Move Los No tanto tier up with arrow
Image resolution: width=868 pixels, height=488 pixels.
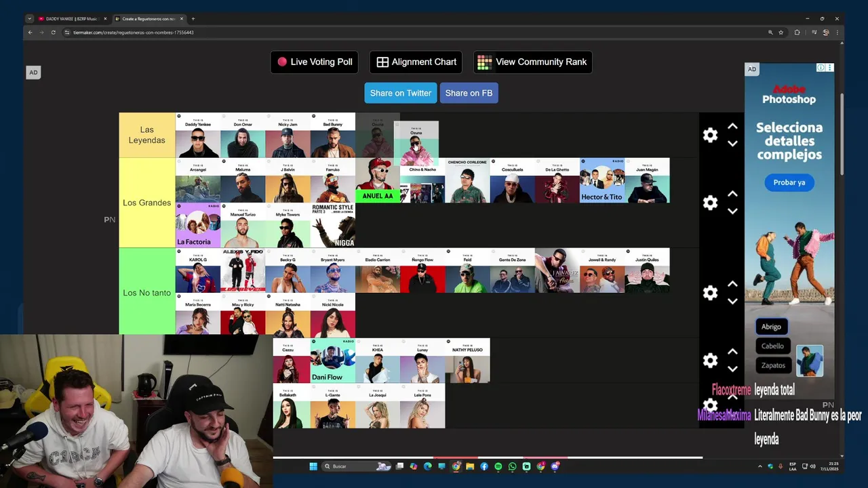coord(732,284)
